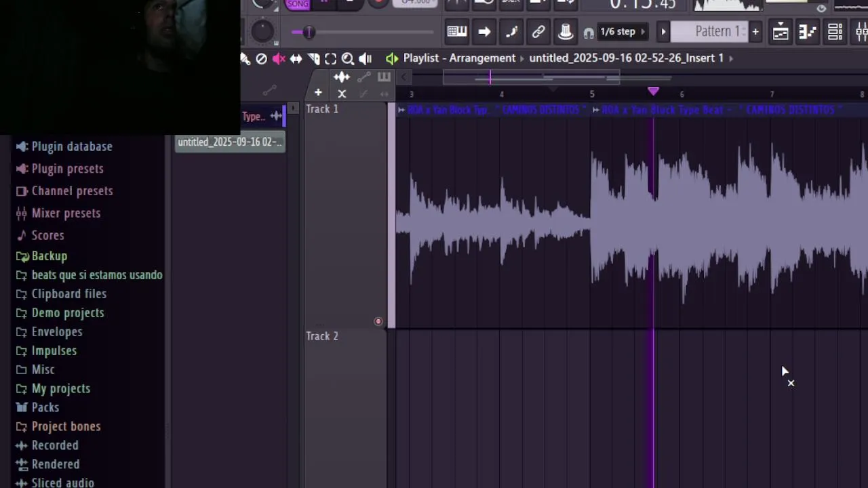The image size is (868, 488).
Task: Select Track 2 header
Action: (x=345, y=409)
